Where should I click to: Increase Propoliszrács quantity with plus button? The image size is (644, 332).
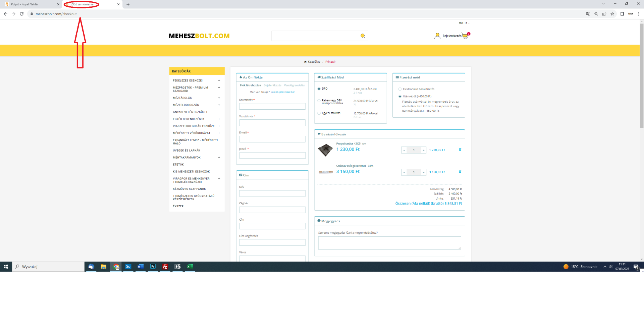point(424,150)
